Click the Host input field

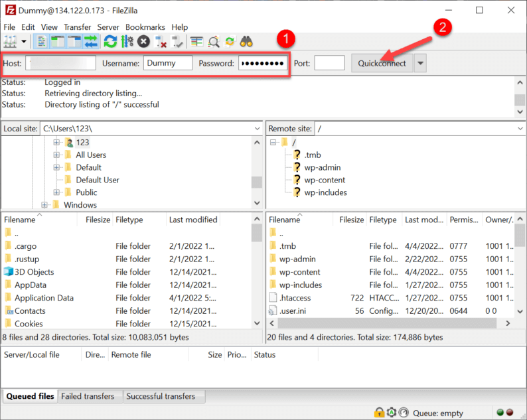61,63
